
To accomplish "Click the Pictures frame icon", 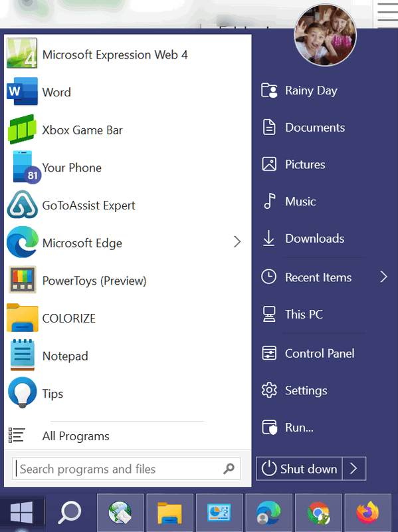I will [x=269, y=164].
